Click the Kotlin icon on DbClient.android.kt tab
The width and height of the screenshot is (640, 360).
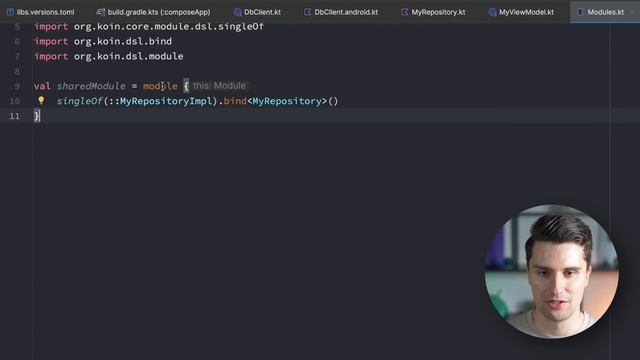307,12
